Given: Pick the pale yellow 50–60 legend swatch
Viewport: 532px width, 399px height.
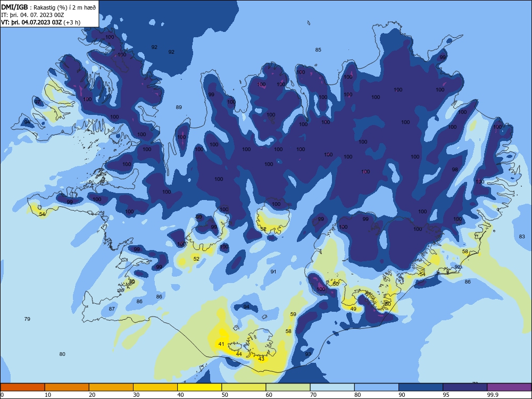Looking at the screenshot, I should click(x=244, y=387).
